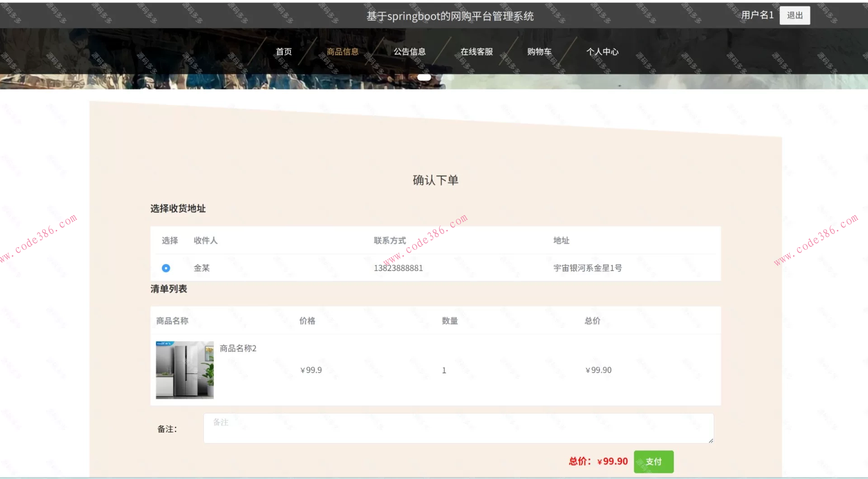Click the 选择收货地址 section heading
Viewport: 868px width, 479px height.
(177, 209)
